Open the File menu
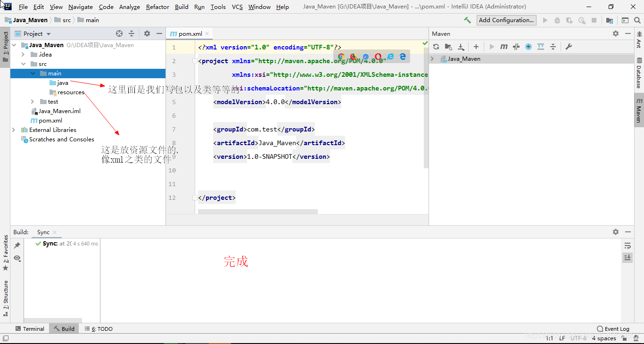Image resolution: width=644 pixels, height=344 pixels. pos(23,7)
